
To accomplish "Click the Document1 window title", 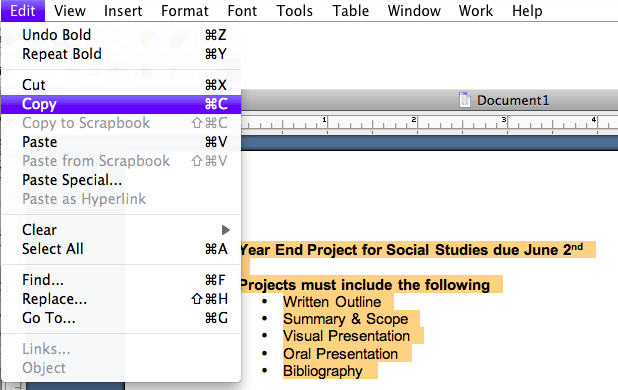I will [513, 100].
